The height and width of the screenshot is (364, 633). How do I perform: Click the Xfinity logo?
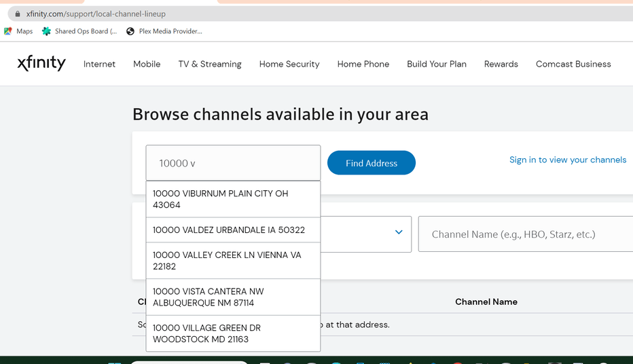41,63
